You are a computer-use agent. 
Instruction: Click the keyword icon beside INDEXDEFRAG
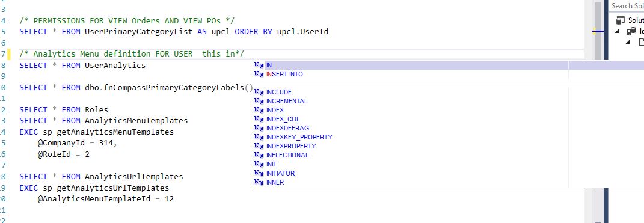coord(259,128)
